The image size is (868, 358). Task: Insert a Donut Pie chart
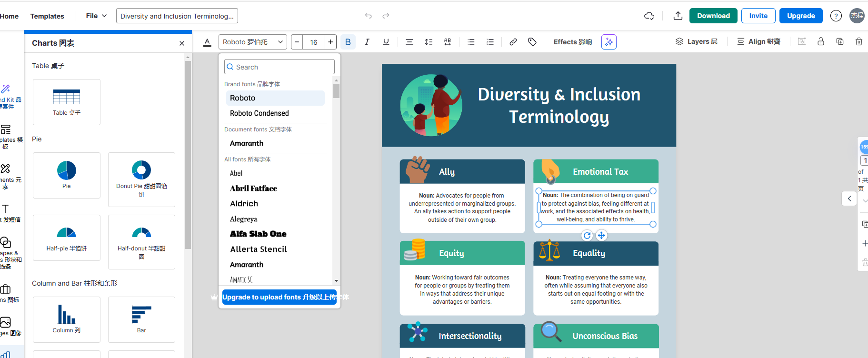[x=141, y=179]
